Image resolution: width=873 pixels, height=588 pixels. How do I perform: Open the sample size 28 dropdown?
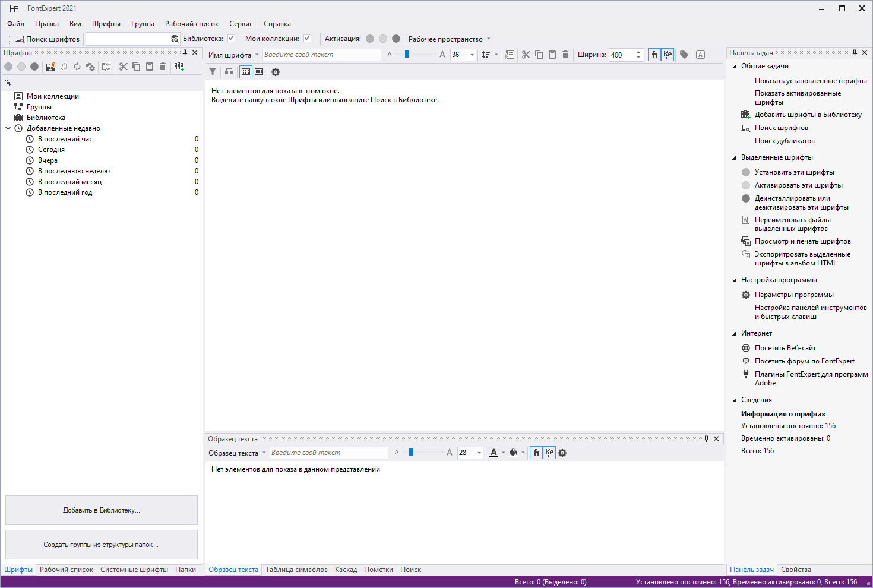tap(479, 453)
